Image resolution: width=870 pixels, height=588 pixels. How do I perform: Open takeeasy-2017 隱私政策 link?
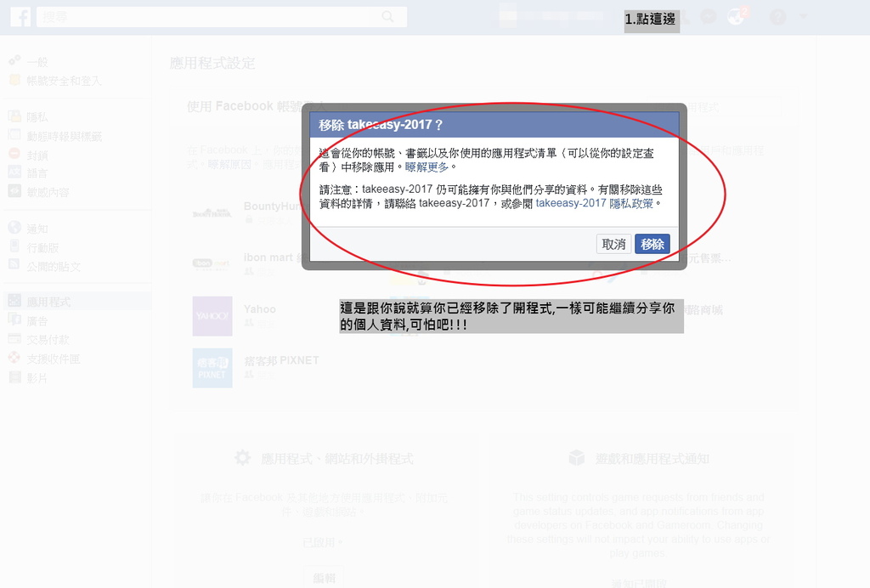coord(594,204)
